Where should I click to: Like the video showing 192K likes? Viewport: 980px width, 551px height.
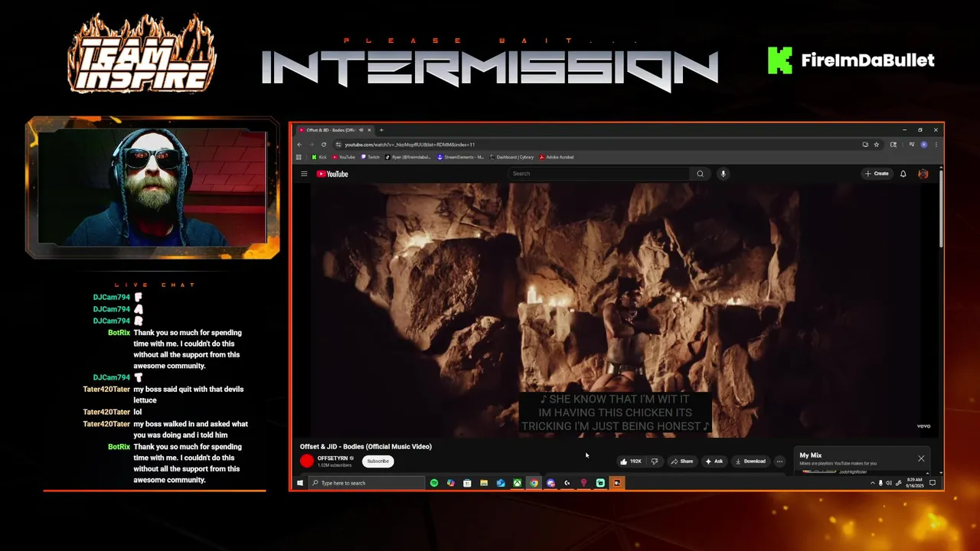tap(631, 461)
